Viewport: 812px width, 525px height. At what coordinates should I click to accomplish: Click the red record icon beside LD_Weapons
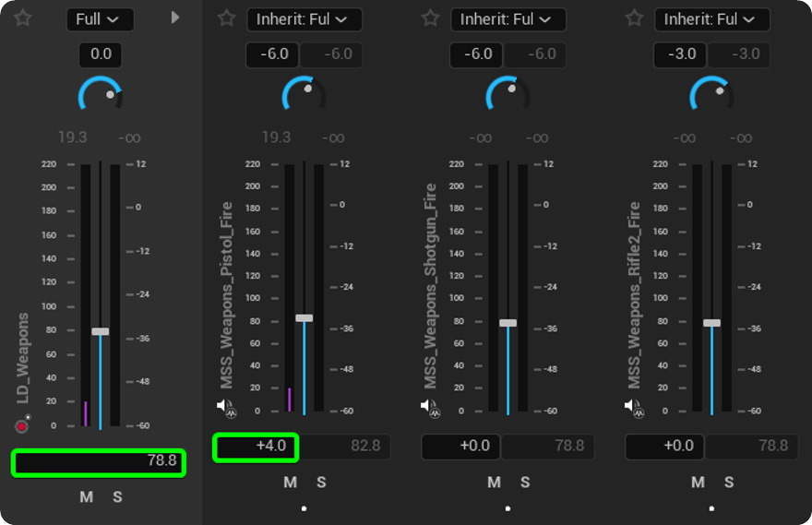point(22,425)
